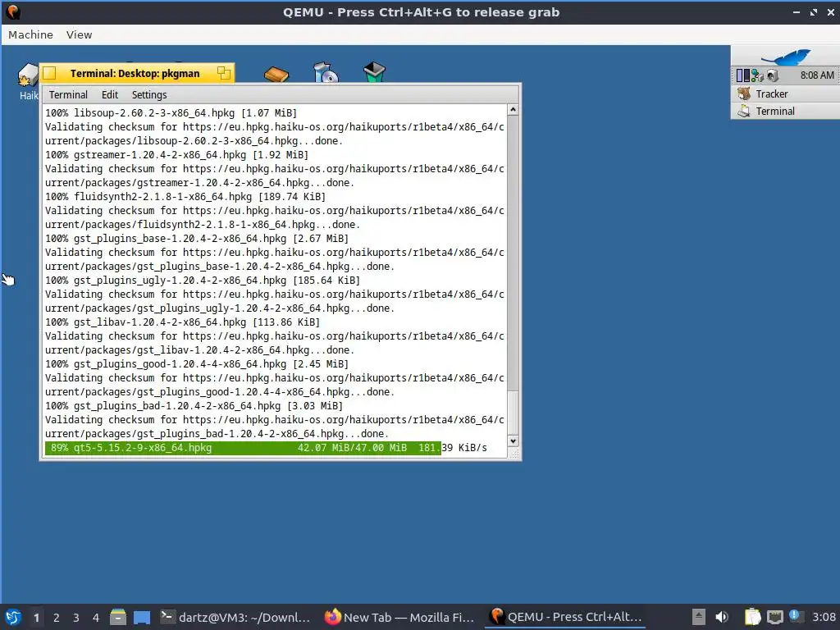The image size is (840, 630).
Task: Open the green Trash bin on the Haiku desktop
Action: pyautogui.click(x=374, y=72)
